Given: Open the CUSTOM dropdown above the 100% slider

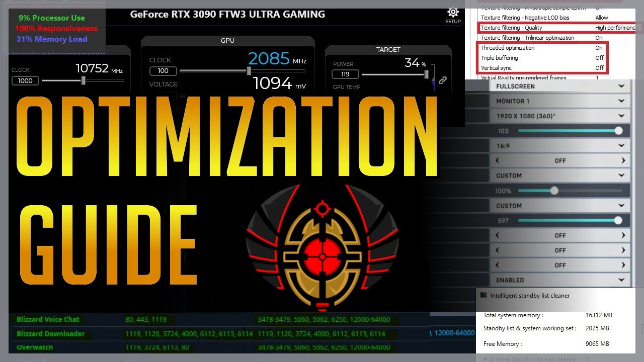Looking at the screenshot, I should click(559, 175).
